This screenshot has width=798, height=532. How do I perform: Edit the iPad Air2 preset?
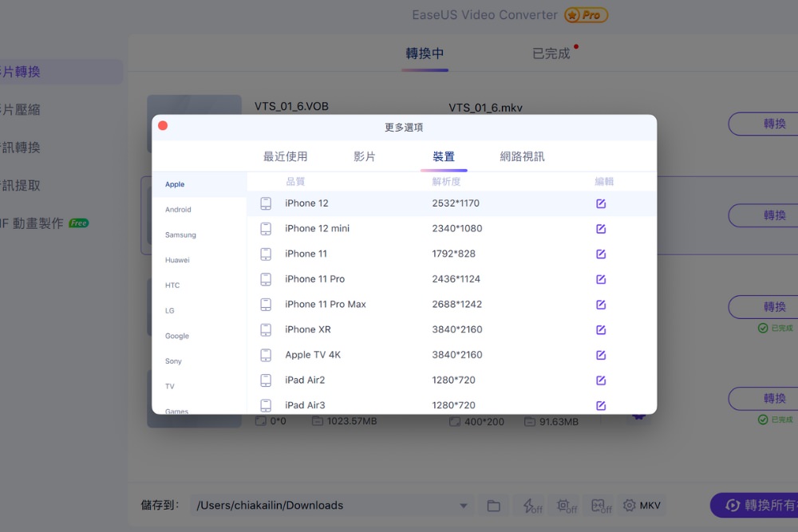click(x=601, y=380)
